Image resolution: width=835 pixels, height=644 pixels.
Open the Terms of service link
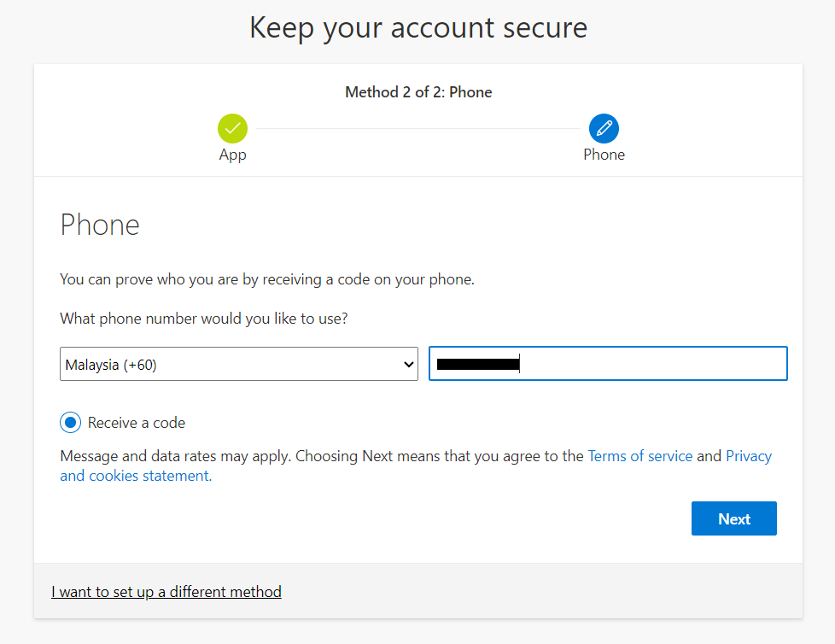click(639, 456)
